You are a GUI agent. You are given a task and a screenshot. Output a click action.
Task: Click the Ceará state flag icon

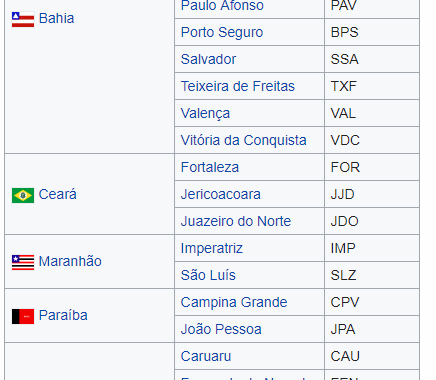click(x=23, y=195)
